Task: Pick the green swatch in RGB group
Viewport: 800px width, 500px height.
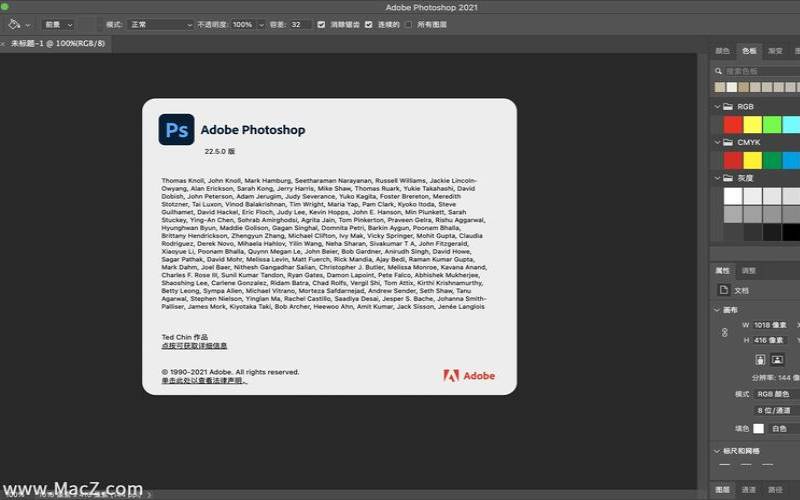Action: [x=772, y=124]
